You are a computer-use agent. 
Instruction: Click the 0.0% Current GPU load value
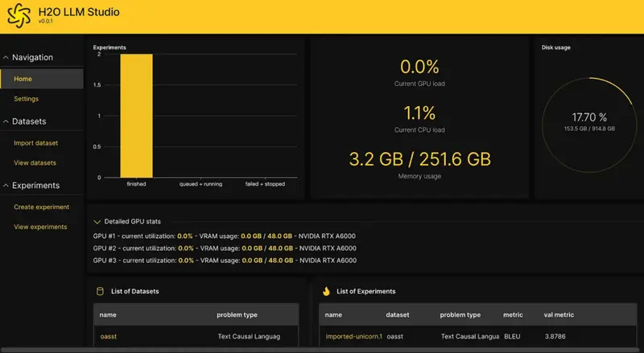[419, 67]
